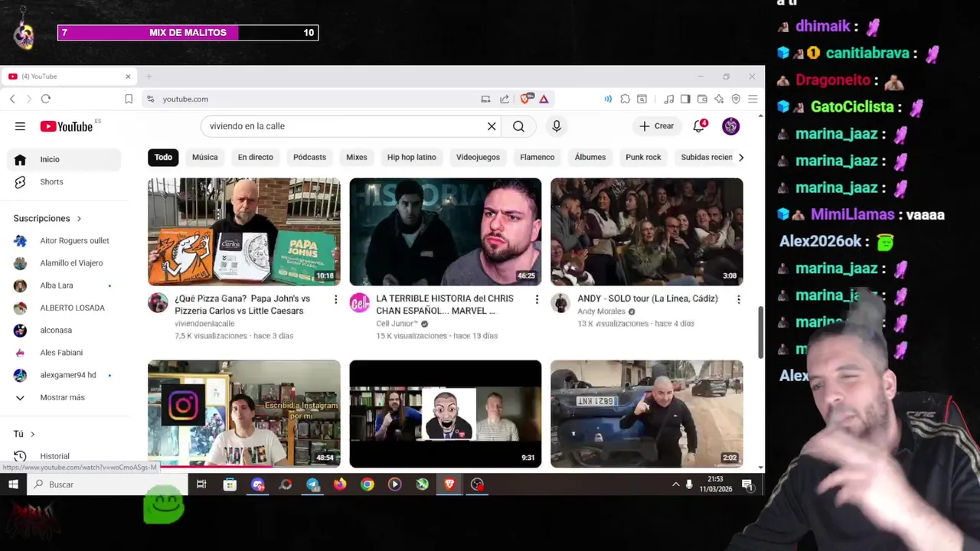Open the browser extensions puzzle icon
This screenshot has width=980, height=551.
pos(626,99)
